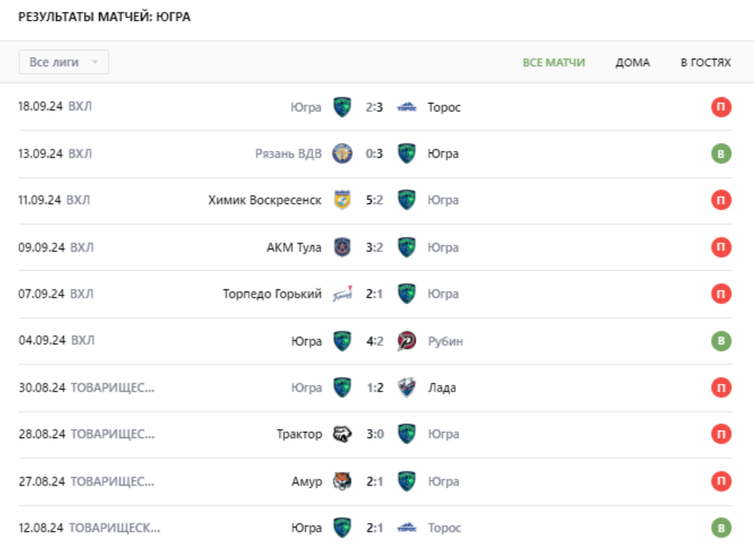Click the Лада team logo
Viewport: 754px width, 560px height.
click(406, 388)
